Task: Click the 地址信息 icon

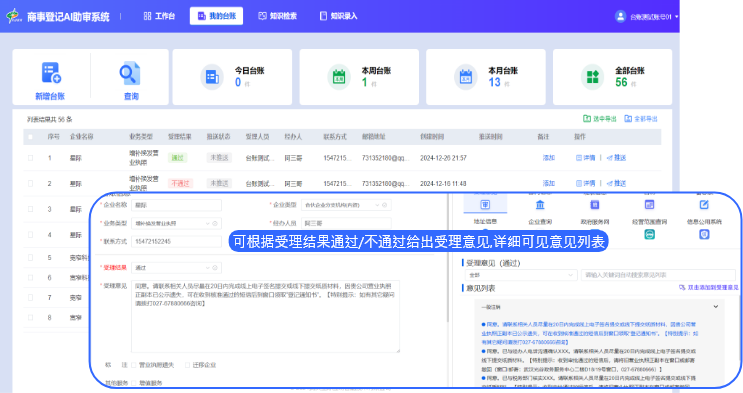Action: (x=485, y=205)
